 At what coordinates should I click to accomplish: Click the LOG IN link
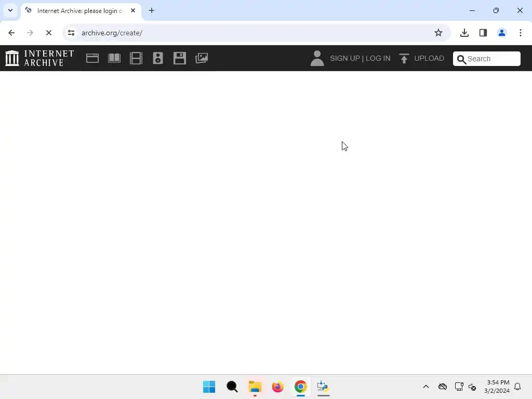click(x=378, y=58)
